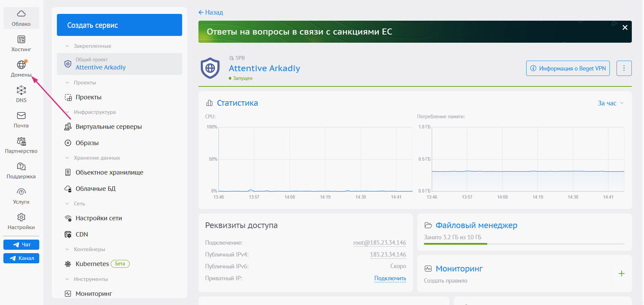644x305 pixels.
Task: Open the Проекты menu item
Action: 88,97
